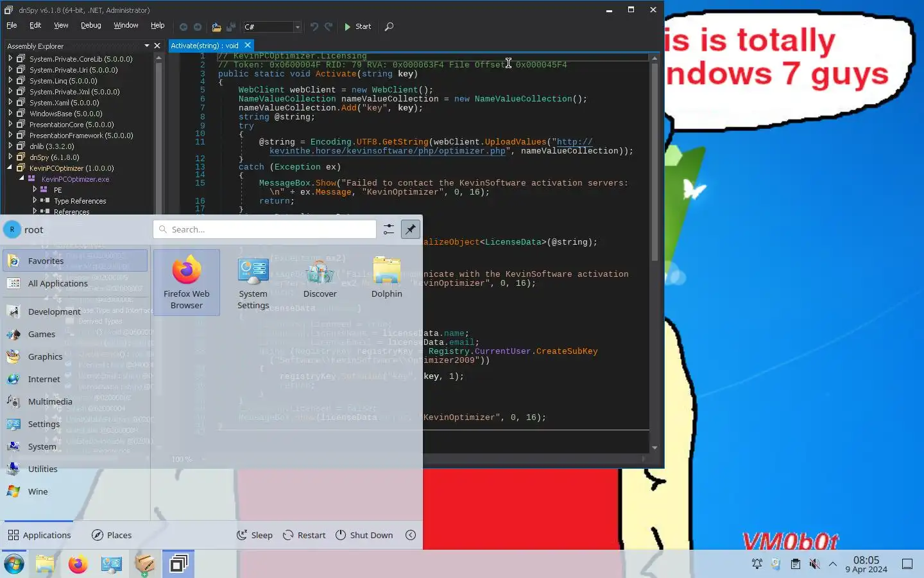Expand System.Linq assembly node
This screenshot has height=578, width=924.
point(10,80)
